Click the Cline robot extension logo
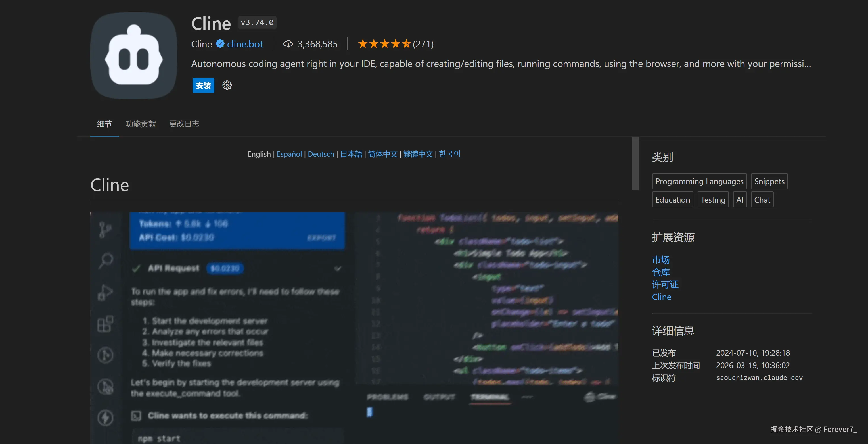The height and width of the screenshot is (444, 868). pos(134,56)
